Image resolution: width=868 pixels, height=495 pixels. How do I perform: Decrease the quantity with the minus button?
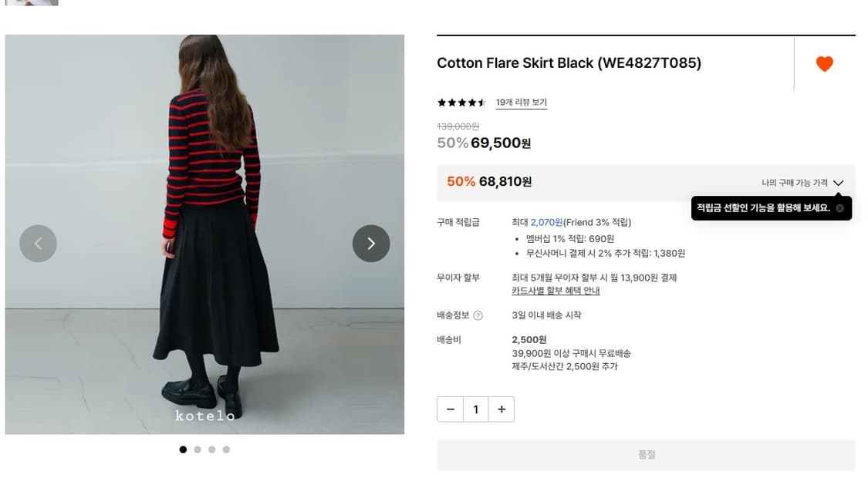pyautogui.click(x=451, y=409)
